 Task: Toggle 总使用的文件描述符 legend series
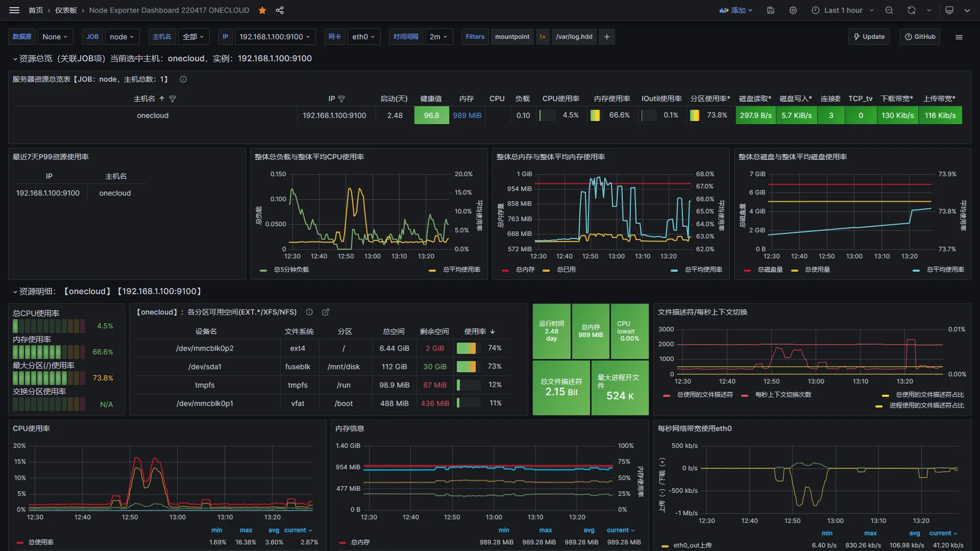coord(705,395)
